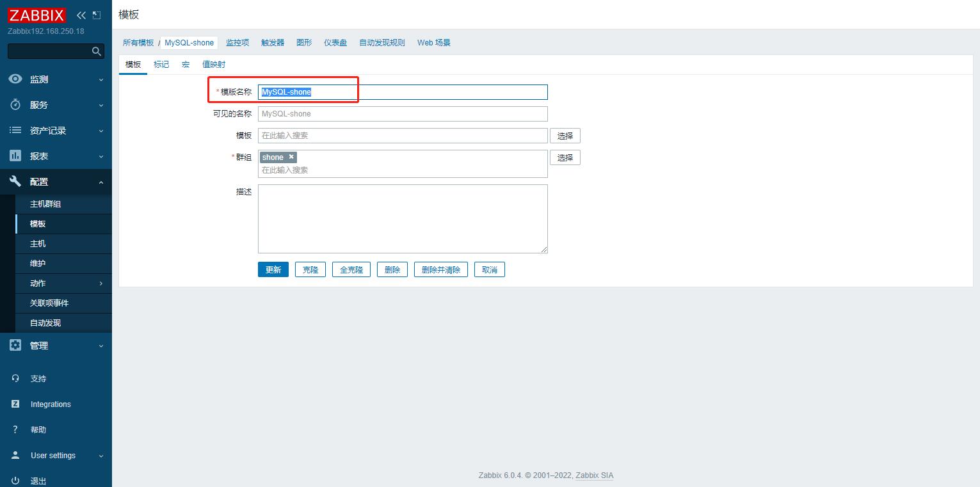
Task: Click the 删除并清除 button
Action: pyautogui.click(x=441, y=269)
